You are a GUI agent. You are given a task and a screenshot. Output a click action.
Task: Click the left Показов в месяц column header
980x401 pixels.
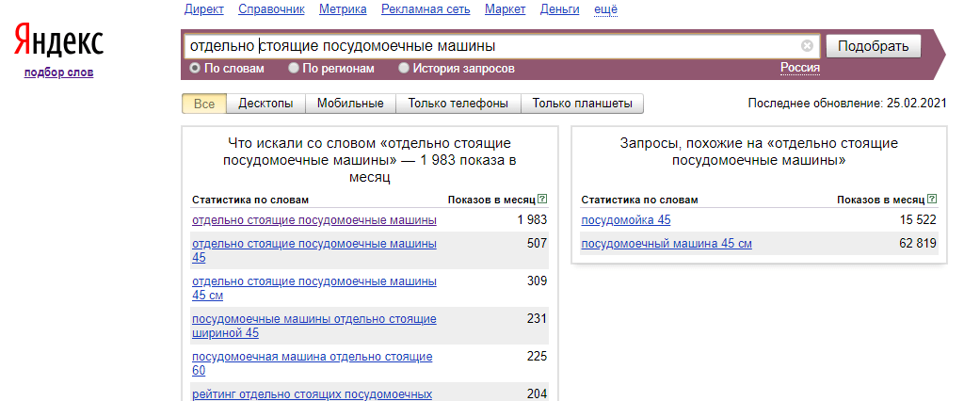[491, 200]
